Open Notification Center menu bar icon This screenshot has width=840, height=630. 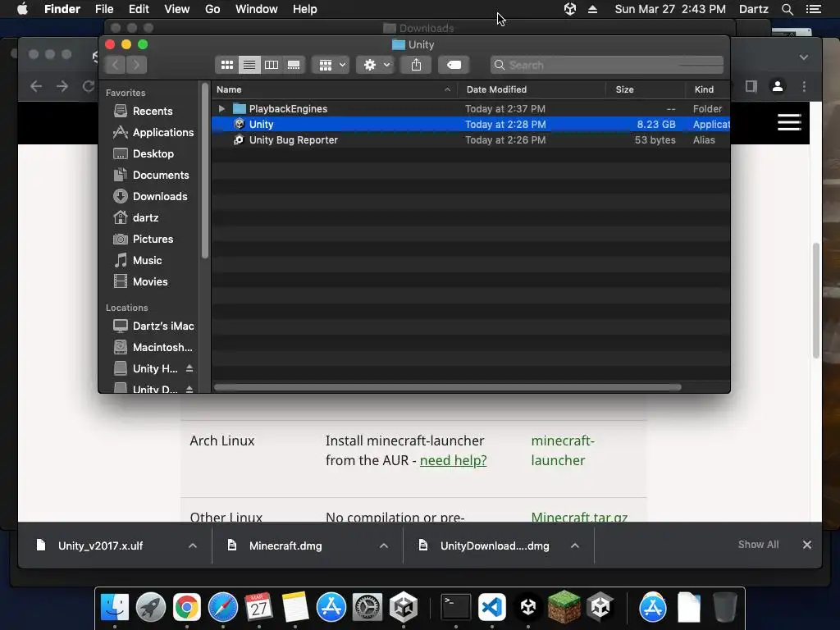pyautogui.click(x=813, y=9)
